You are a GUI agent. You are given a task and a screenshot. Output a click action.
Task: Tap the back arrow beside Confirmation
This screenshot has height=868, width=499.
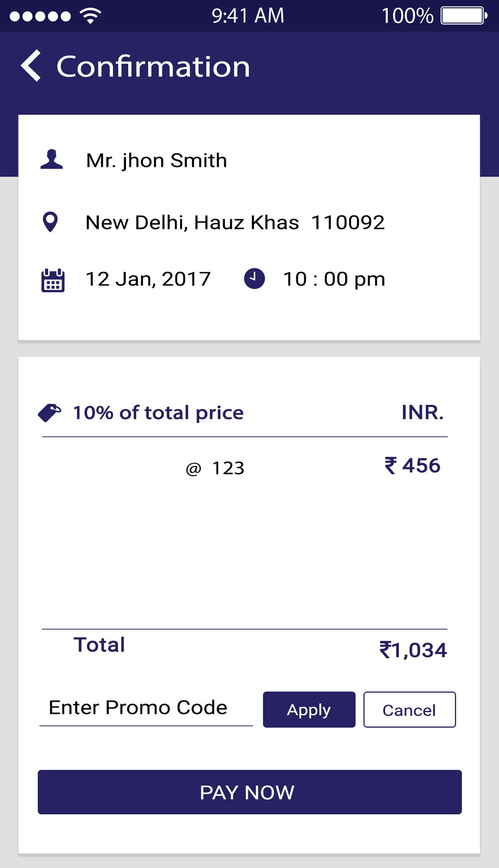tap(31, 66)
